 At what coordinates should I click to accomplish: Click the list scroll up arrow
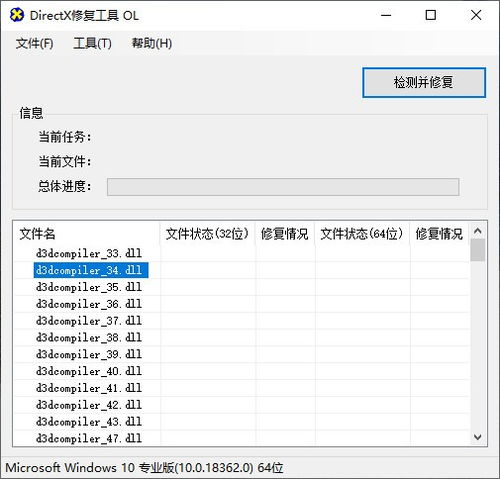pyautogui.click(x=478, y=231)
